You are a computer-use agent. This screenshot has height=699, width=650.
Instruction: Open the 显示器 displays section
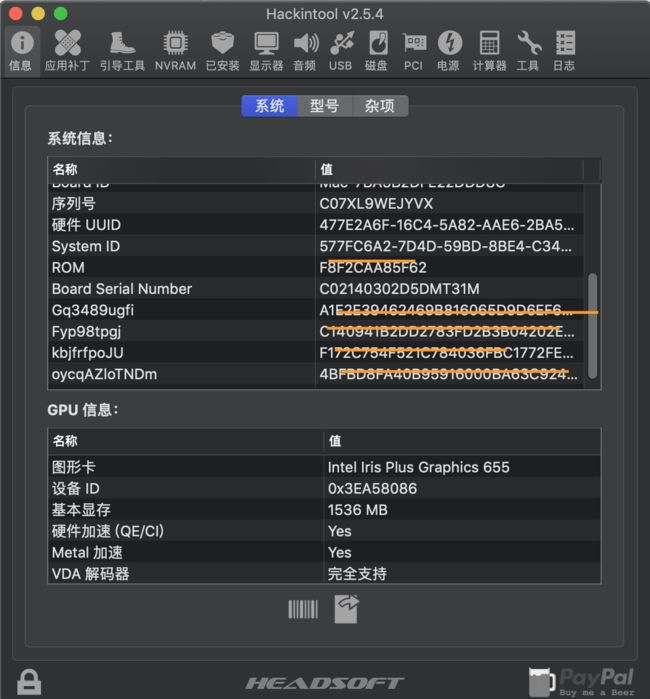pyautogui.click(x=266, y=50)
